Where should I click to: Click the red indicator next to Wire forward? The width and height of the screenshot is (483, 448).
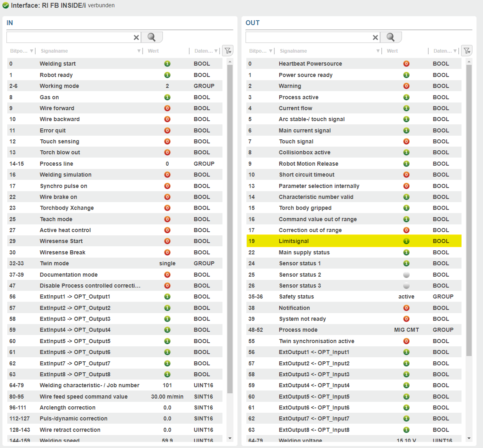click(167, 108)
